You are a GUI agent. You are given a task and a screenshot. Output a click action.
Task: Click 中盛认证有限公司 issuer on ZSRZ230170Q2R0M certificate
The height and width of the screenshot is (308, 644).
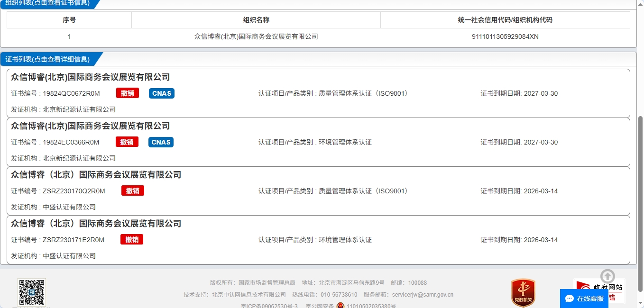tap(69, 207)
